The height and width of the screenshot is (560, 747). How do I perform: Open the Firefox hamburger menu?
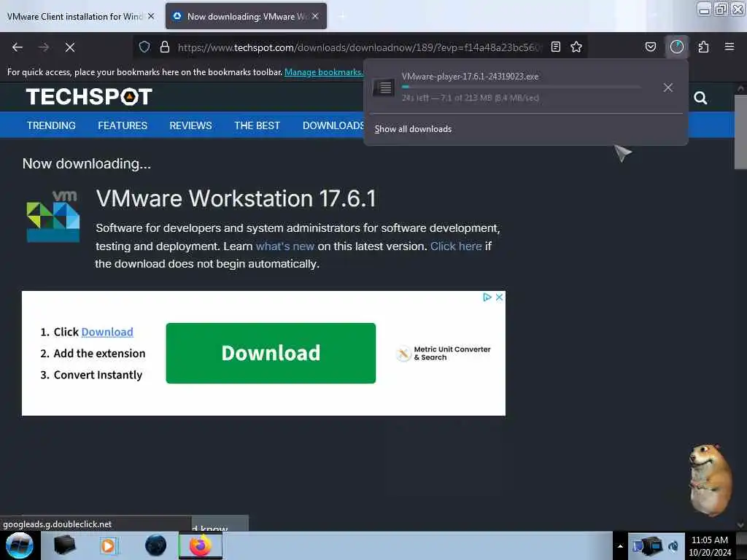[729, 47]
